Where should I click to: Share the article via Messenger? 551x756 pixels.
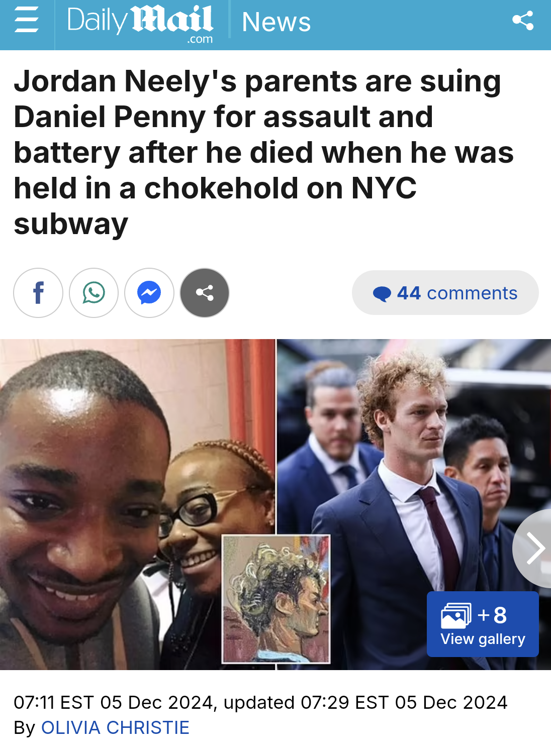pyautogui.click(x=149, y=293)
